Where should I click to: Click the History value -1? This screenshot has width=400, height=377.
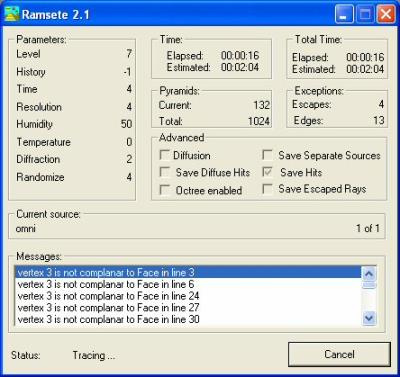(127, 72)
